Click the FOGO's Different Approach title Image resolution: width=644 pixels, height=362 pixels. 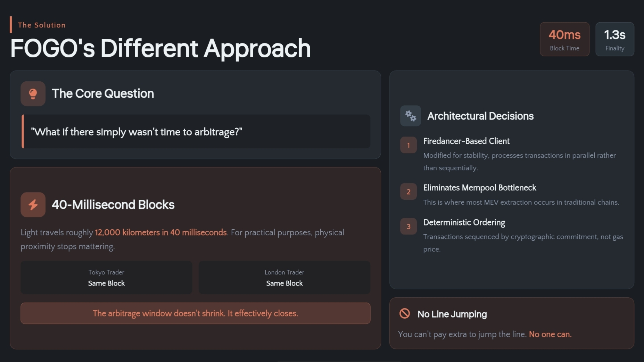[160, 48]
